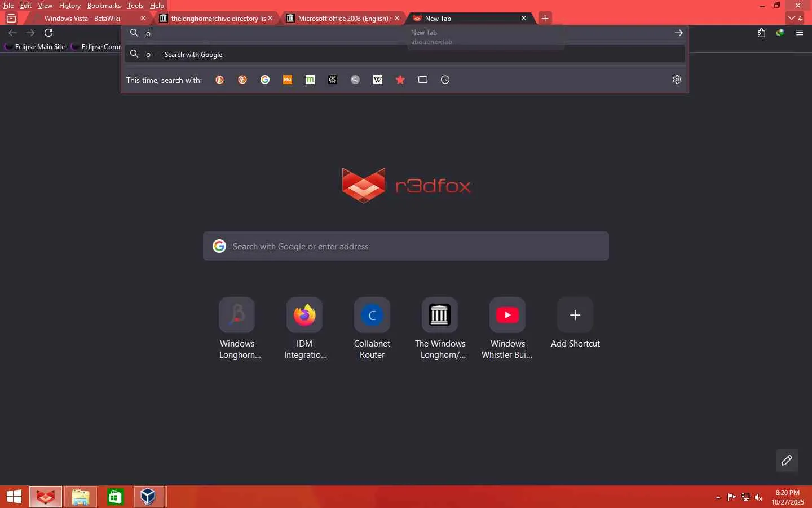Pick the gray magnifier search engine
This screenshot has height=508, width=812.
coord(355,80)
